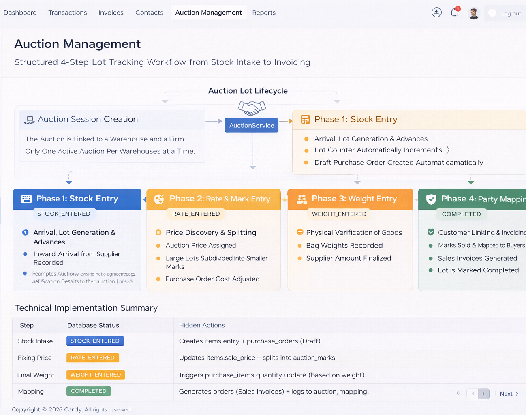Click the clock icon on Phase 2: Rate & Mark Entry
The width and height of the screenshot is (526, 420).
pyautogui.click(x=158, y=199)
